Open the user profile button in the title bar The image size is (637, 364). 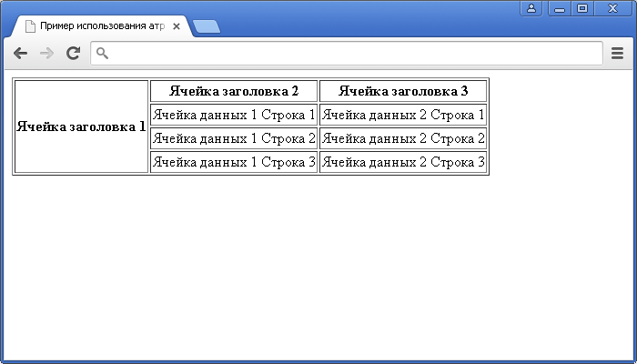[531, 8]
